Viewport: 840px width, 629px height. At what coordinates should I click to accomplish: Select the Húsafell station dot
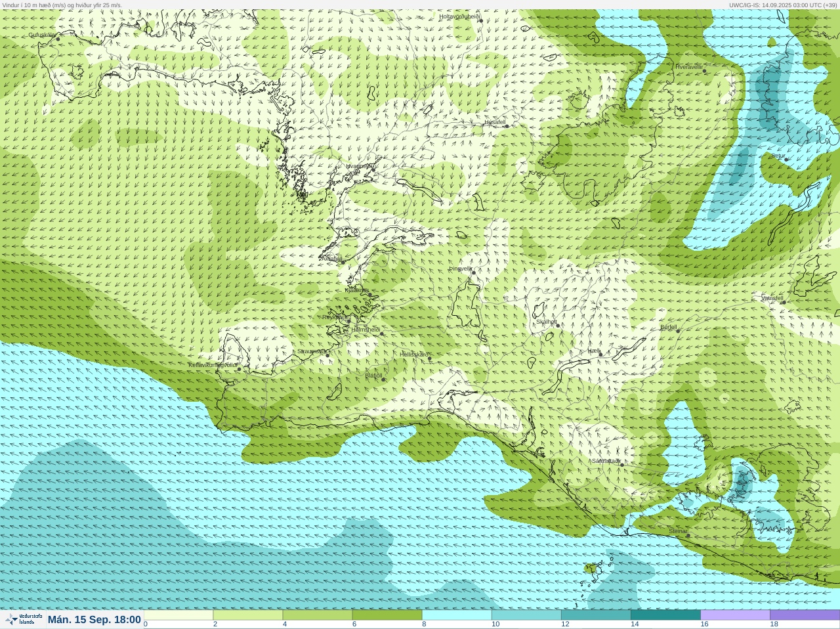[x=507, y=126]
